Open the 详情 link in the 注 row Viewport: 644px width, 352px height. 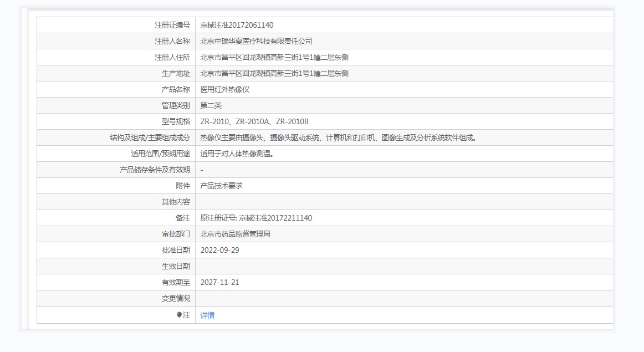pos(207,315)
